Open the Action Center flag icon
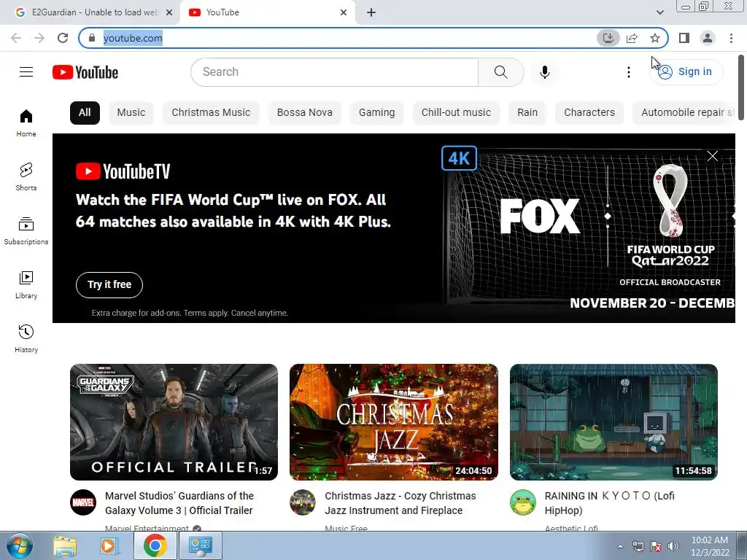 (x=656, y=546)
